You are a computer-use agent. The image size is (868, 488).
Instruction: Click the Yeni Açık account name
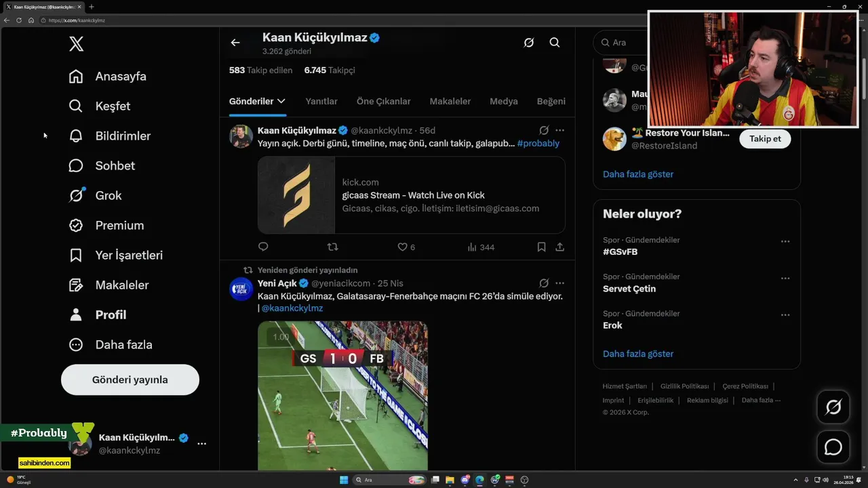(x=277, y=283)
